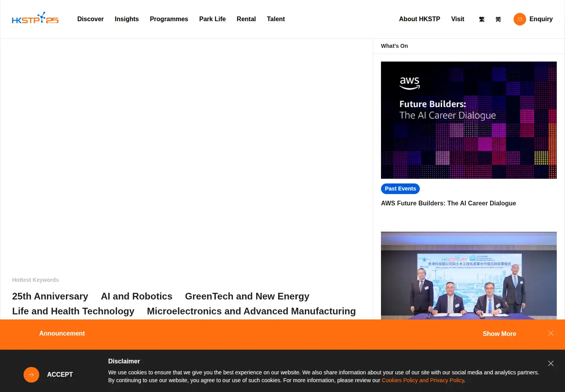Image resolution: width=565 pixels, height=392 pixels.
Task: Click the orange arrow Accept icon
Action: (x=31, y=375)
